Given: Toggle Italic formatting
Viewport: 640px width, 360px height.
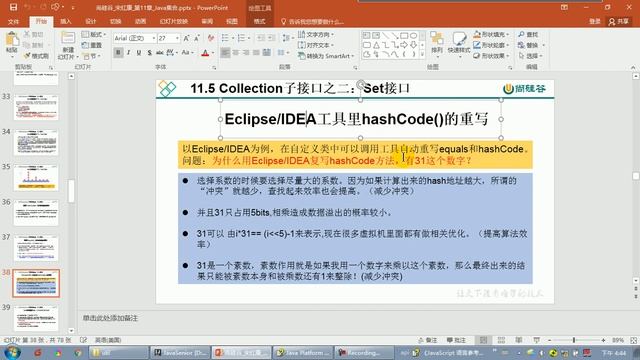Looking at the screenshot, I should 129,52.
